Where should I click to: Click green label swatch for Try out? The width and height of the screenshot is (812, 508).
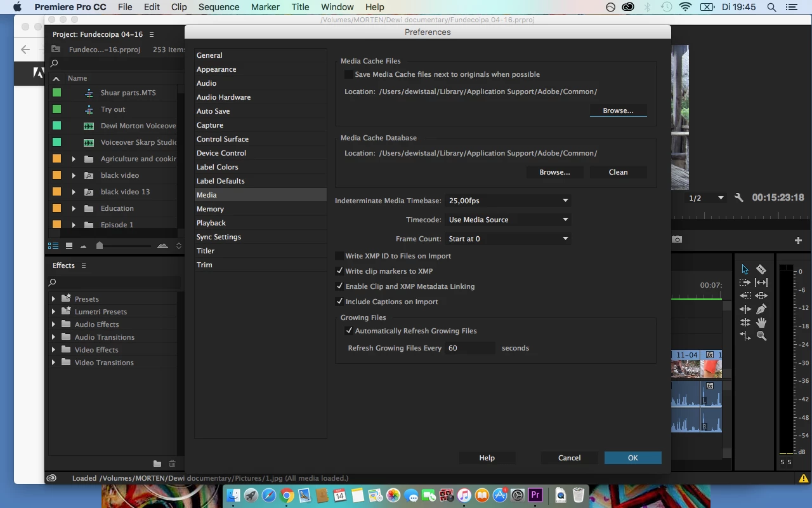(x=56, y=109)
